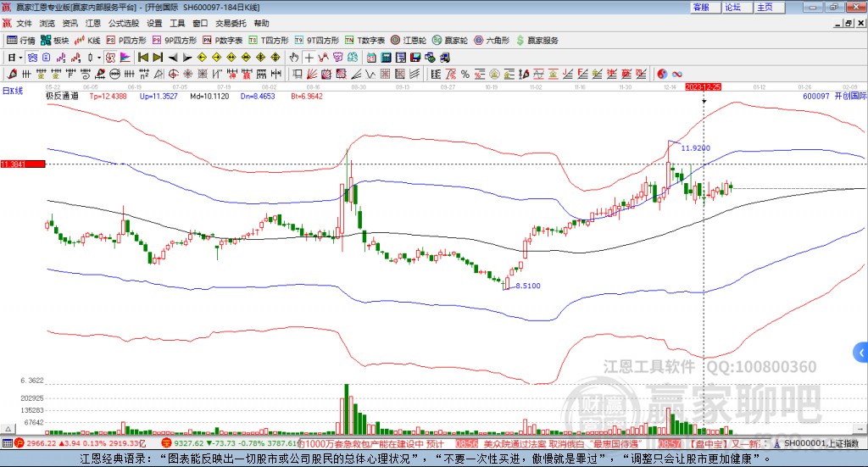Open the P数字表 tool
This screenshot has width=868, height=467.
click(223, 41)
